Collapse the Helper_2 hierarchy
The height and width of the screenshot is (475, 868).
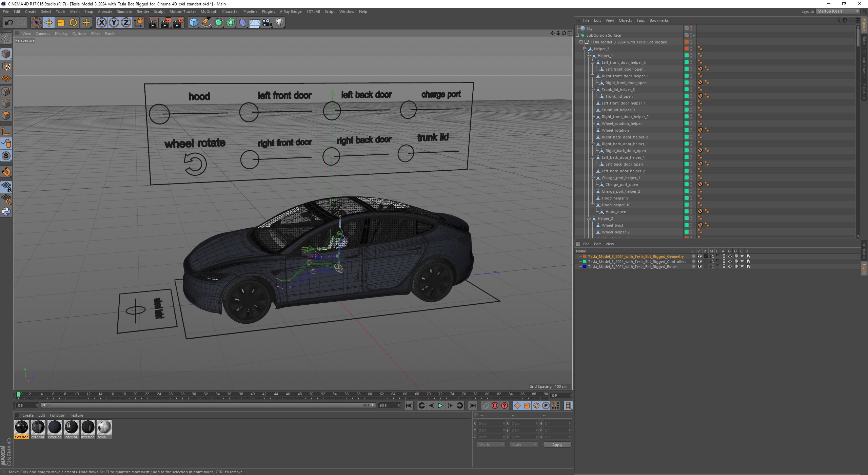point(589,218)
